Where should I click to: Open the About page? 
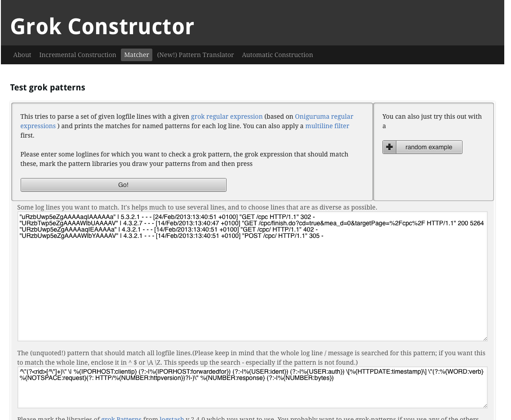coord(22,55)
